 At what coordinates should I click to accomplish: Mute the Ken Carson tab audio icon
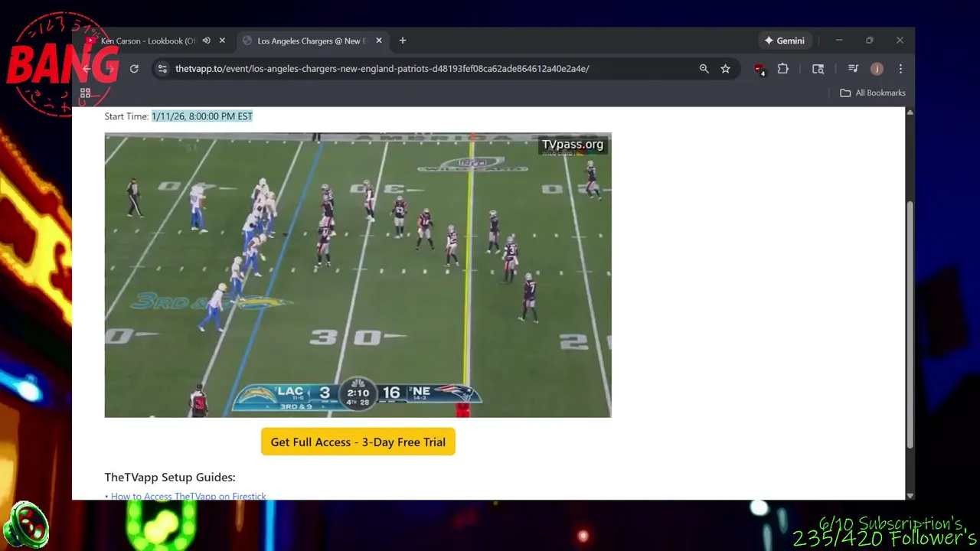coord(206,41)
